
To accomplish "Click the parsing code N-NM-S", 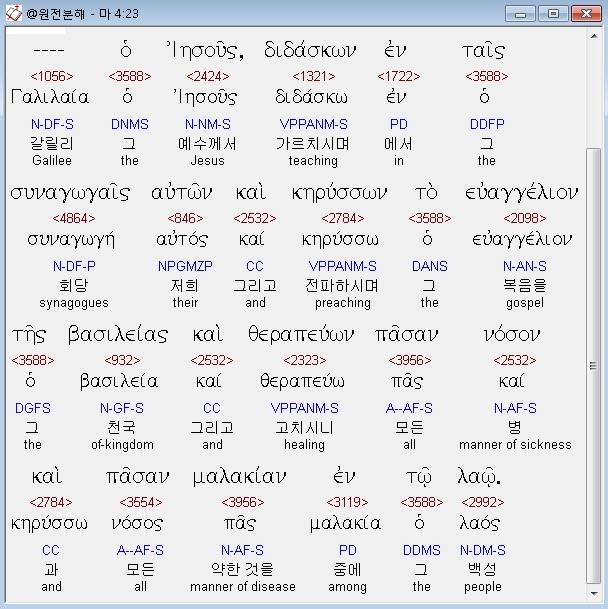I will pyautogui.click(x=208, y=124).
